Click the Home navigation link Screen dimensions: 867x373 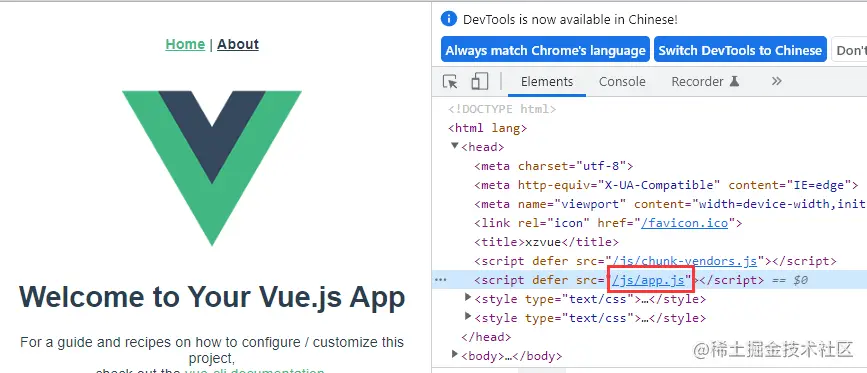click(185, 44)
